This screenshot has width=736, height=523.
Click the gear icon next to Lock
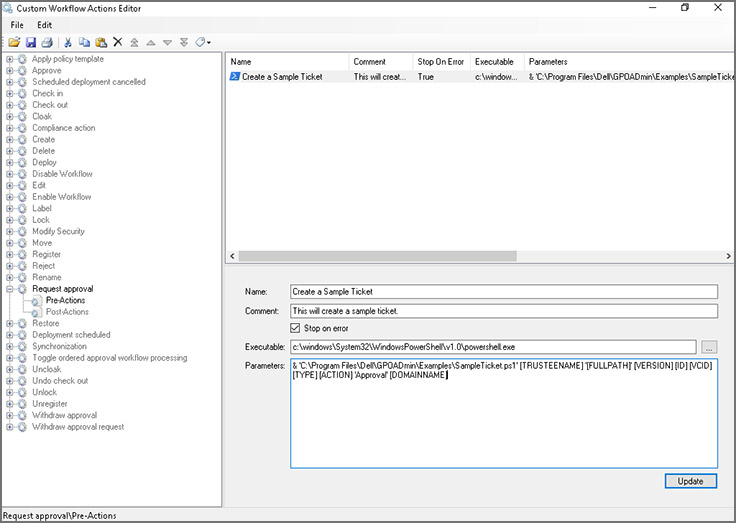pyautogui.click(x=22, y=220)
